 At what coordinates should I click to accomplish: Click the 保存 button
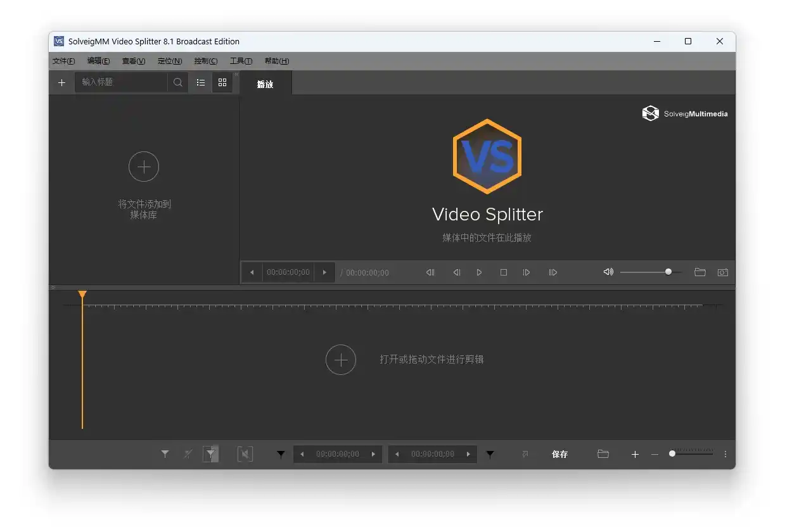[560, 454]
